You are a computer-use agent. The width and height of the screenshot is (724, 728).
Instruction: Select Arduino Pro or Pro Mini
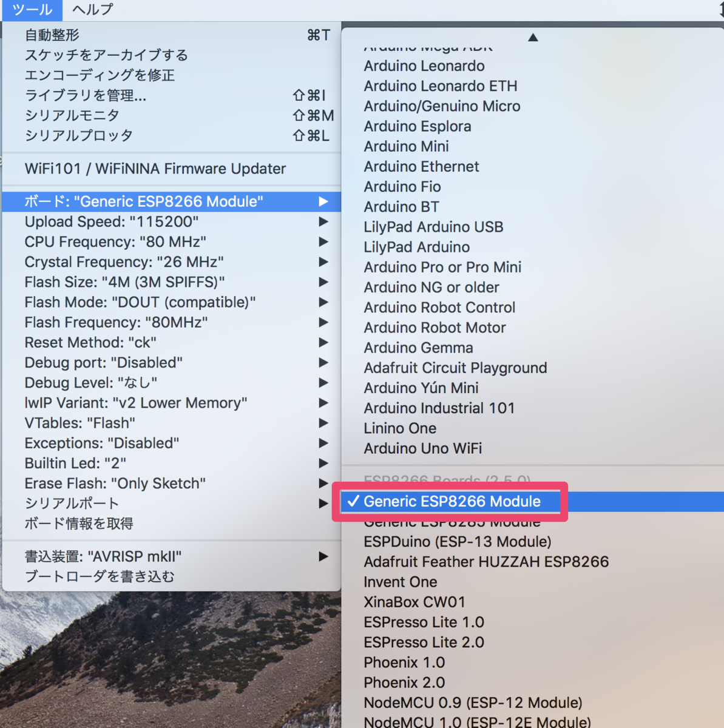coord(533,267)
